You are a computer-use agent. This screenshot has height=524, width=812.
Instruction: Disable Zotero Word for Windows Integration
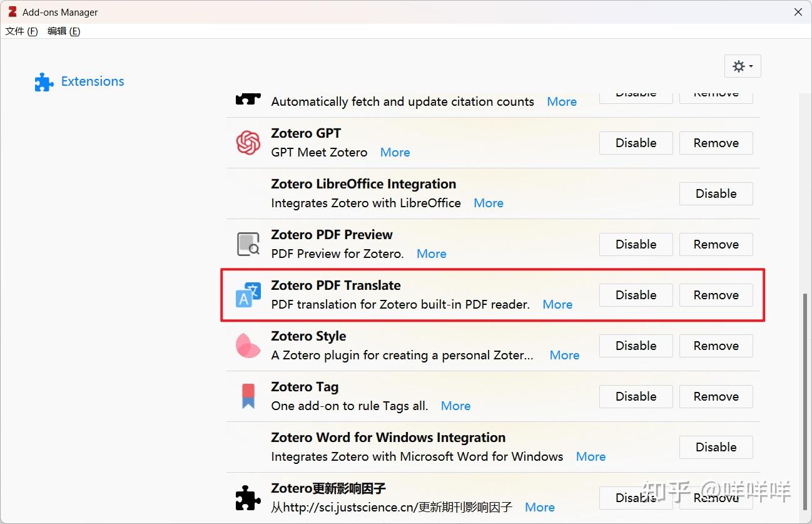pos(716,447)
